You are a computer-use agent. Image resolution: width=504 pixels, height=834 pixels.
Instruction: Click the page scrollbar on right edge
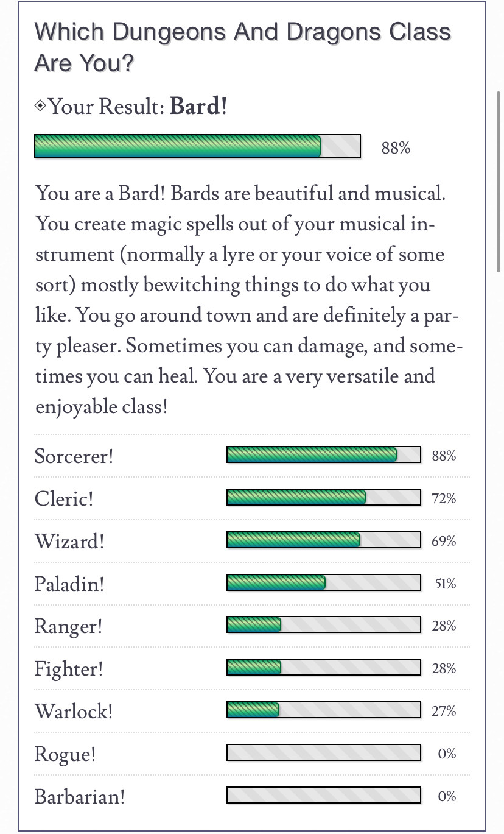pyautogui.click(x=499, y=182)
